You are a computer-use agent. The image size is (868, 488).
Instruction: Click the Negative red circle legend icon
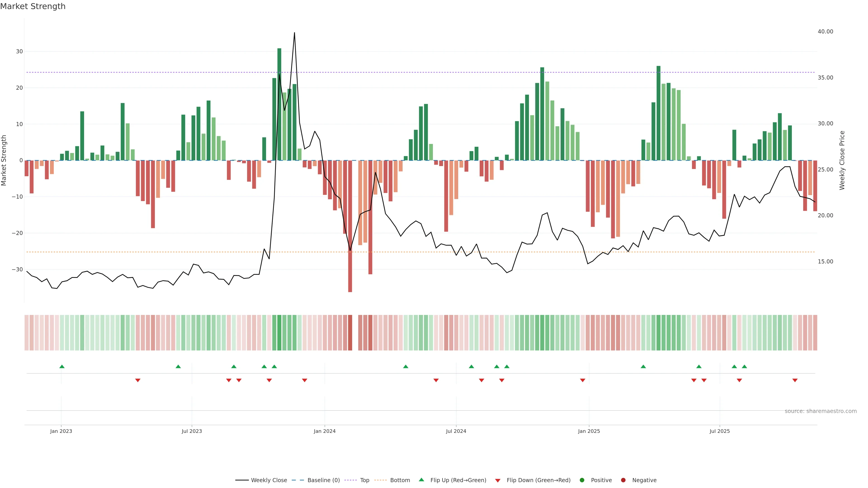point(623,480)
